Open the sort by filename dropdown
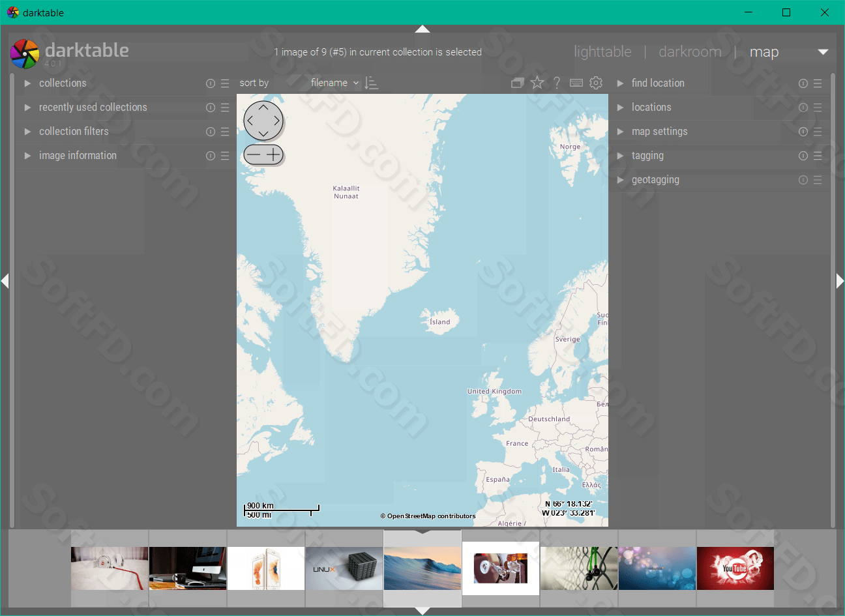Viewport: 845px width, 616px height. 334,83
